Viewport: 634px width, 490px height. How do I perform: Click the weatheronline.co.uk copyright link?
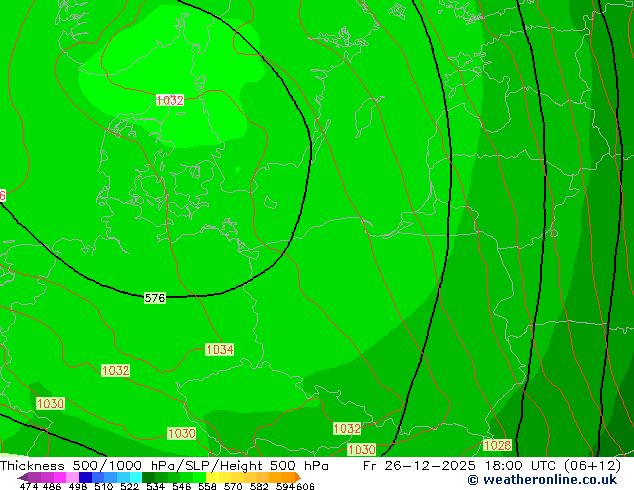542,480
